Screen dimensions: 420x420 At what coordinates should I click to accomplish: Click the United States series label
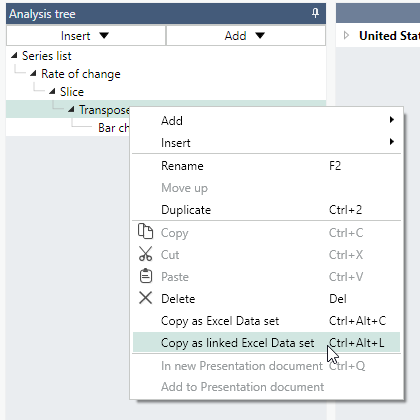click(389, 35)
